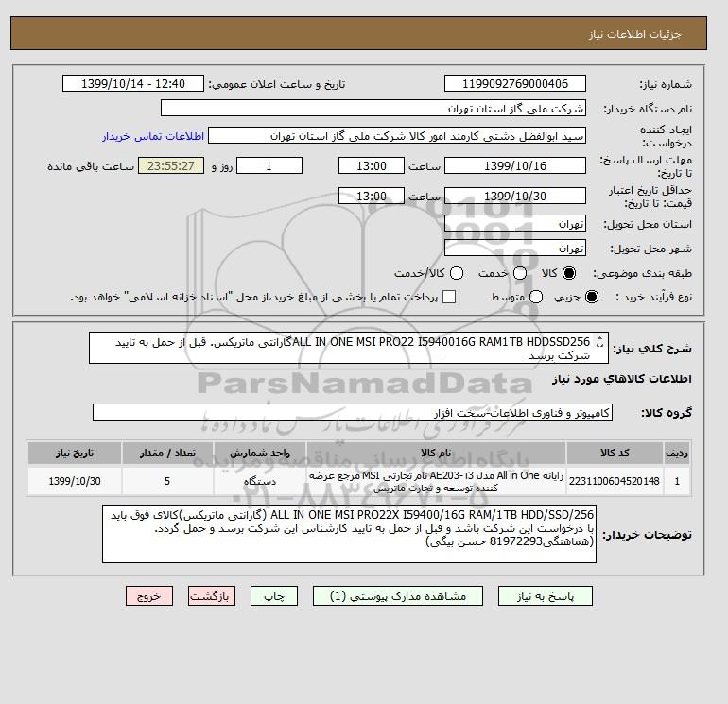
Task: Click the 'چاپ' print button
Action: (274, 596)
